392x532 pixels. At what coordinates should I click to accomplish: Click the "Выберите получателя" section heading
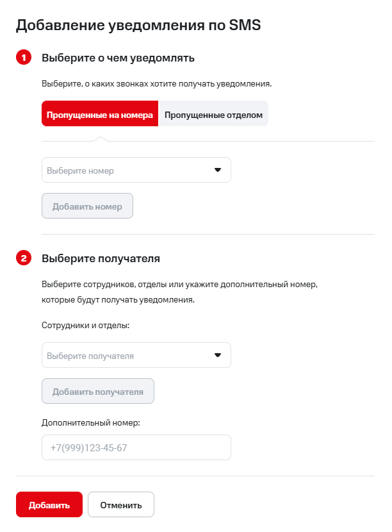101,259
